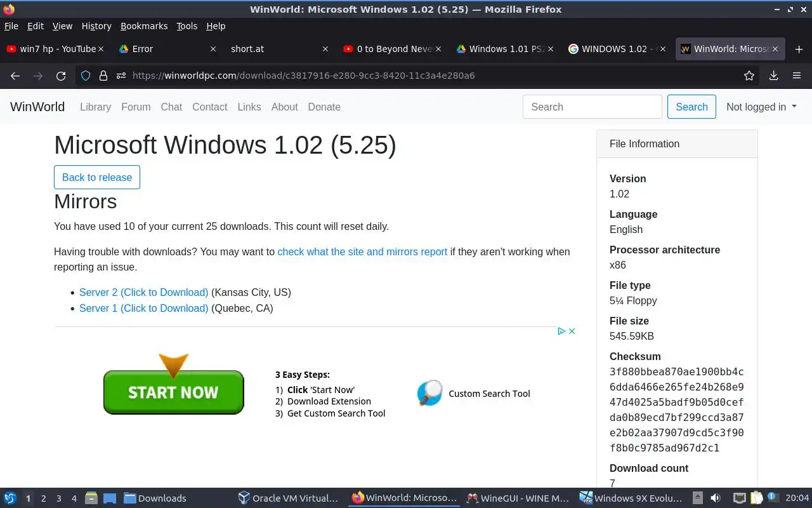Close the short.at tab

pyautogui.click(x=325, y=49)
